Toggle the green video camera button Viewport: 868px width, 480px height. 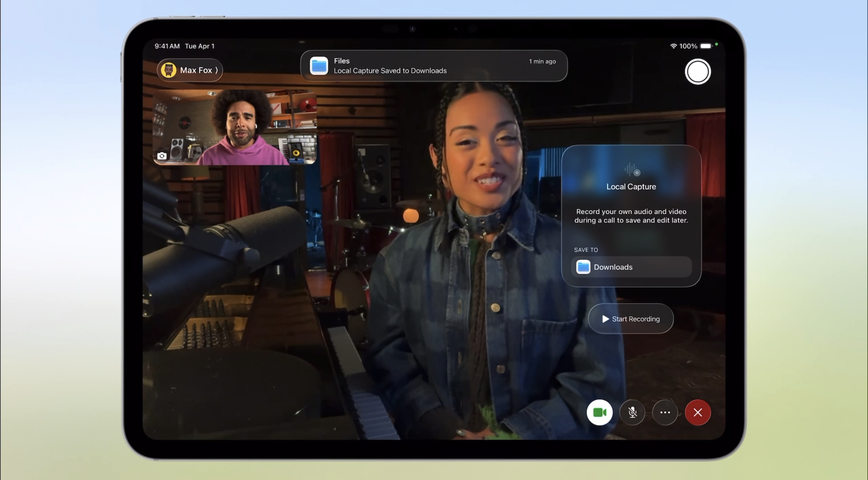click(599, 412)
